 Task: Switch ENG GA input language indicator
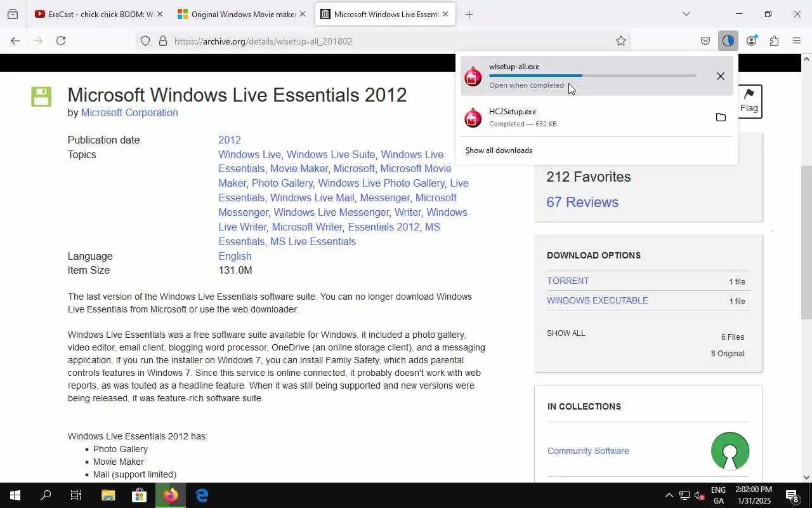tap(718, 495)
